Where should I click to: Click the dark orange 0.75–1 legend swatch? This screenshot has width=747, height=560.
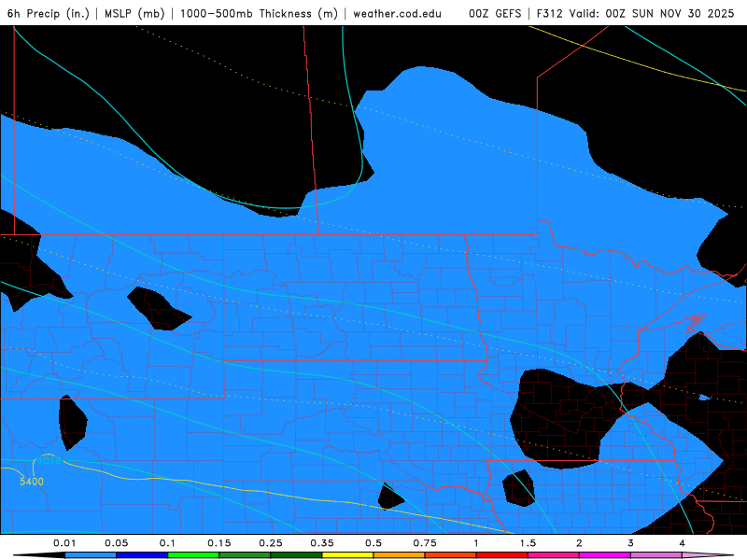click(x=451, y=555)
